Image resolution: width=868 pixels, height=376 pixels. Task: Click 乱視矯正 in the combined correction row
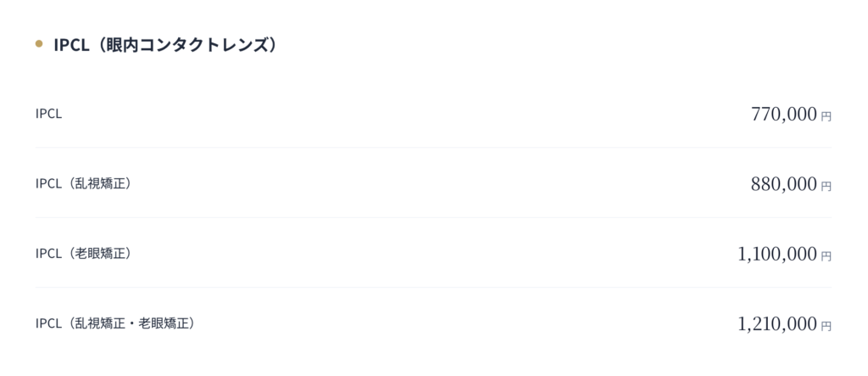click(98, 323)
